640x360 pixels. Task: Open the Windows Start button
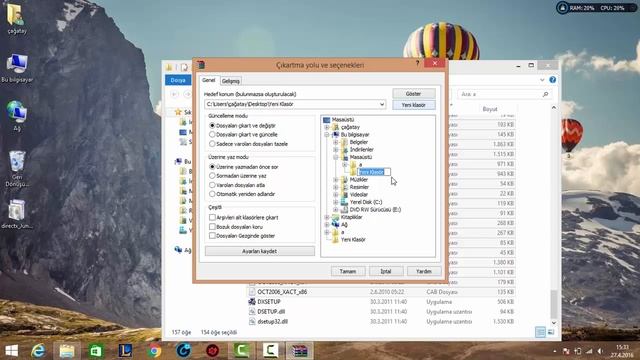11,351
